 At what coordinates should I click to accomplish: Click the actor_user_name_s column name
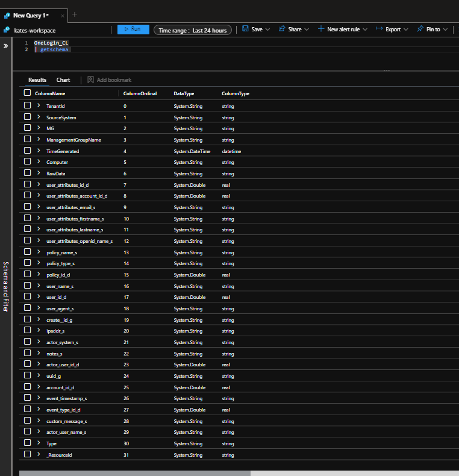coord(66,432)
